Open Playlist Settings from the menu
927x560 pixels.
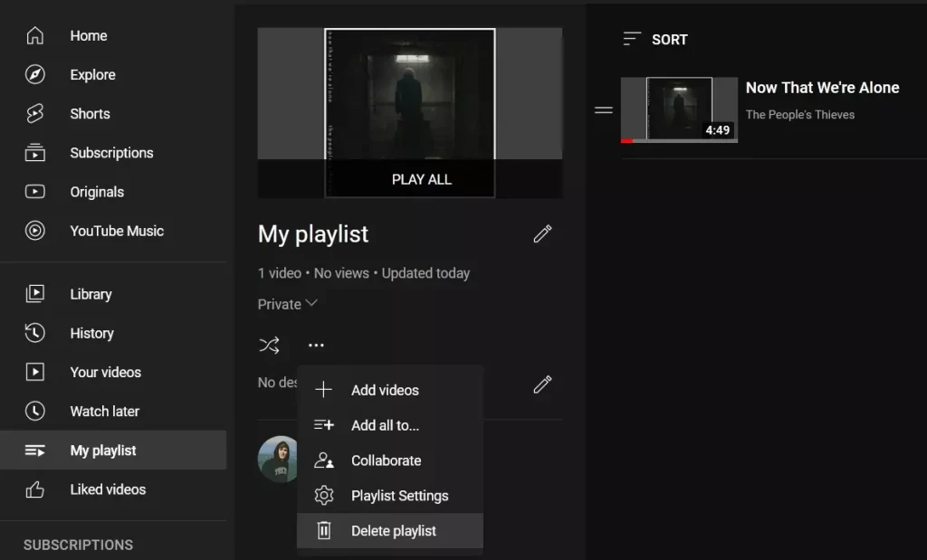(389, 495)
